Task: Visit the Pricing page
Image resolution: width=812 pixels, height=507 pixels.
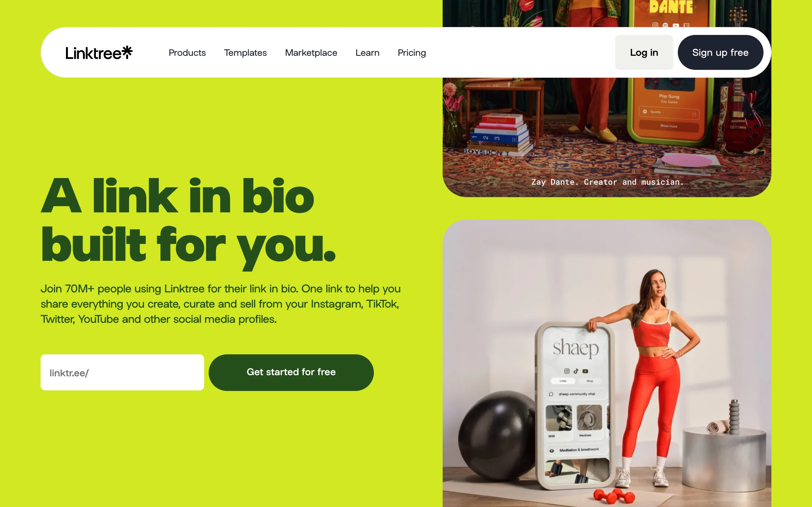Action: (412, 53)
